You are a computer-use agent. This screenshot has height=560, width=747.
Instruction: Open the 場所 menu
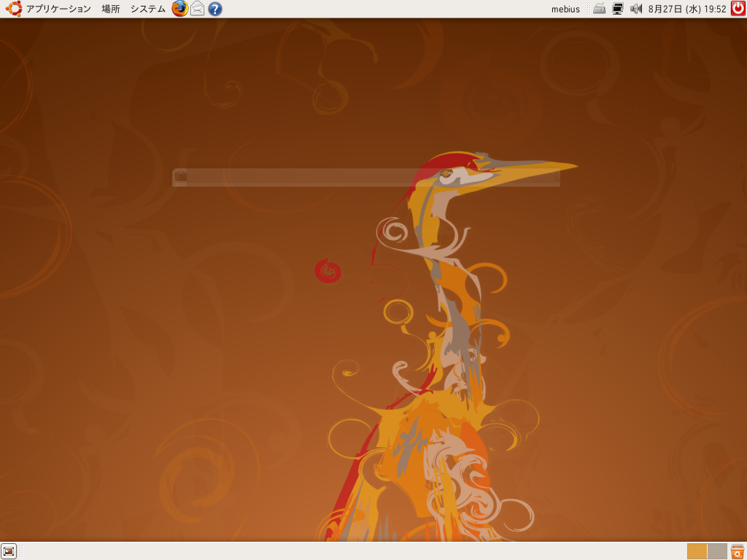pyautogui.click(x=111, y=9)
